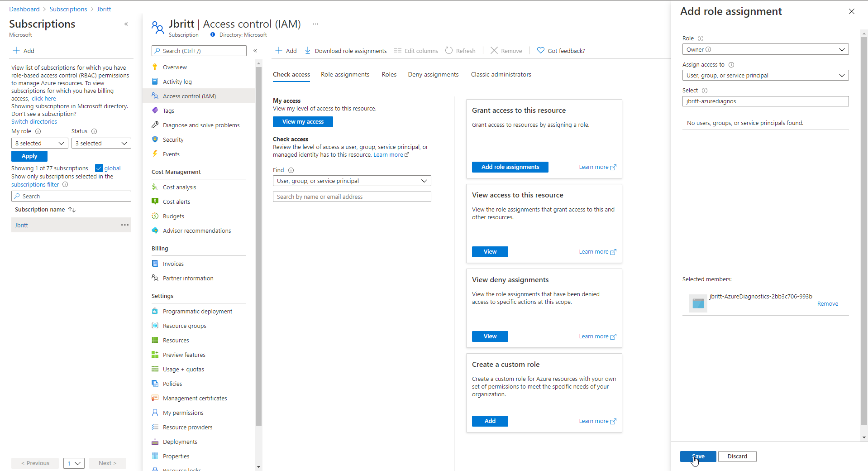Image resolution: width=868 pixels, height=471 pixels.
Task: Click the Download role assignments arrow icon
Action: [x=308, y=51]
